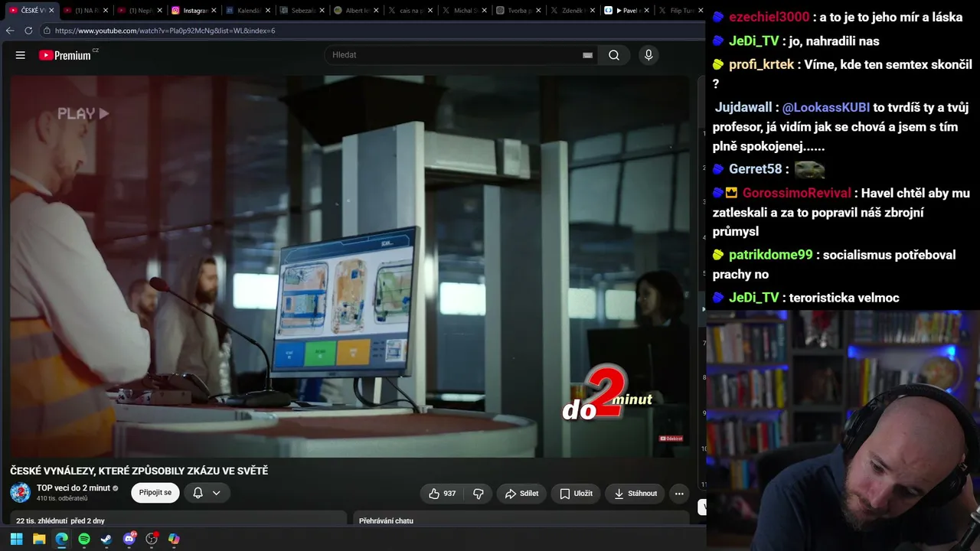Screen dimensions: 980x551
Task: Click chat username Jujdawall
Action: coord(743,108)
